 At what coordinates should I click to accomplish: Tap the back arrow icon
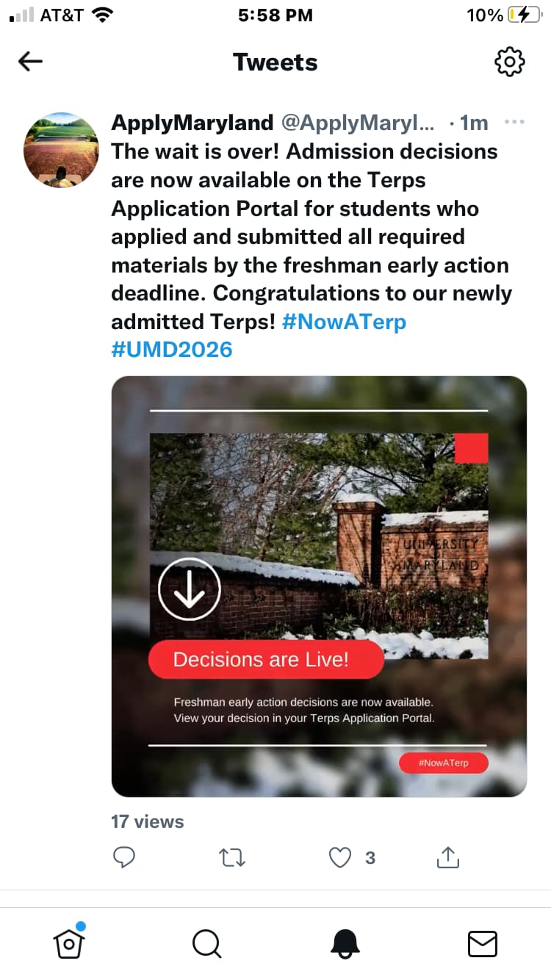point(30,62)
